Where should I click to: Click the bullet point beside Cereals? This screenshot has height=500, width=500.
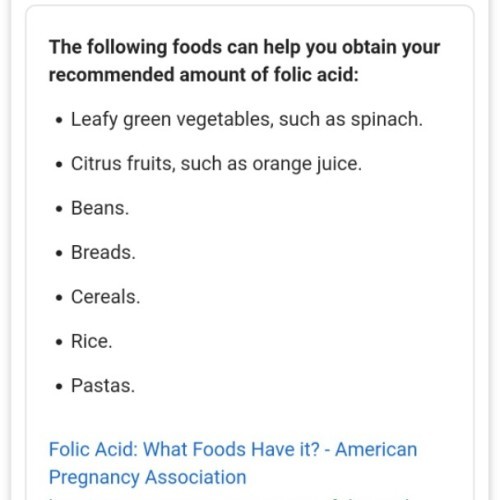[59, 298]
